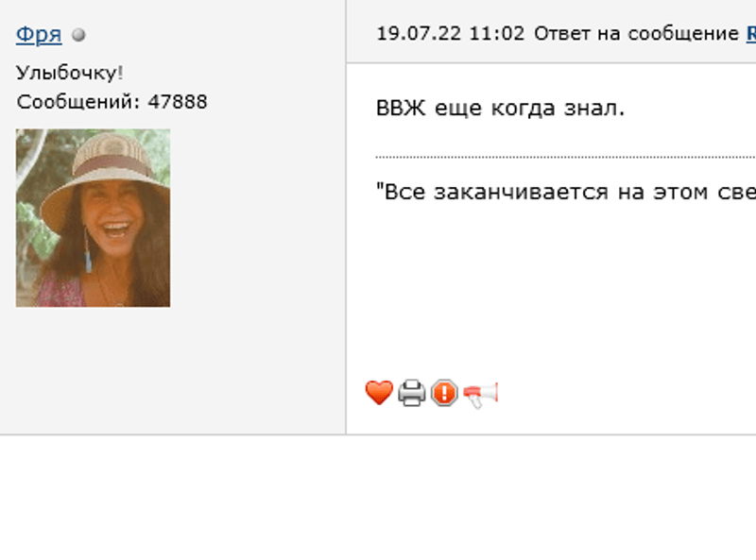Follow the link after "Ответ на сообщение"
The image size is (756, 560).
(750, 34)
